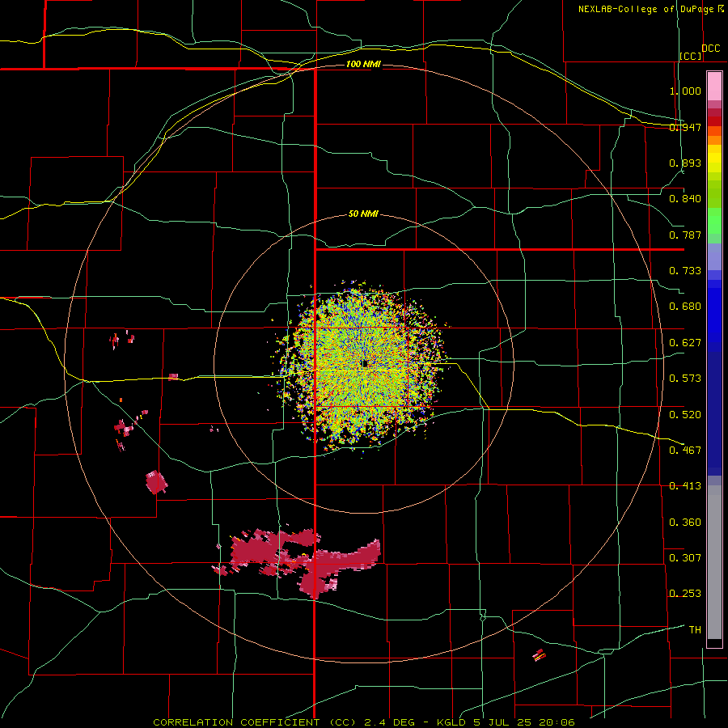
Task: Select the 0.360 scale value
Action: pos(685,522)
